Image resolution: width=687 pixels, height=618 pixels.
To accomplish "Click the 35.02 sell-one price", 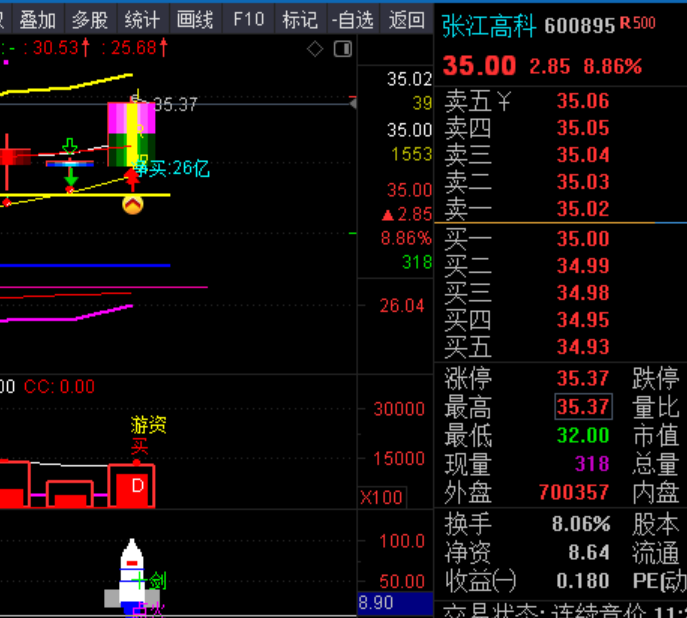I will (583, 209).
